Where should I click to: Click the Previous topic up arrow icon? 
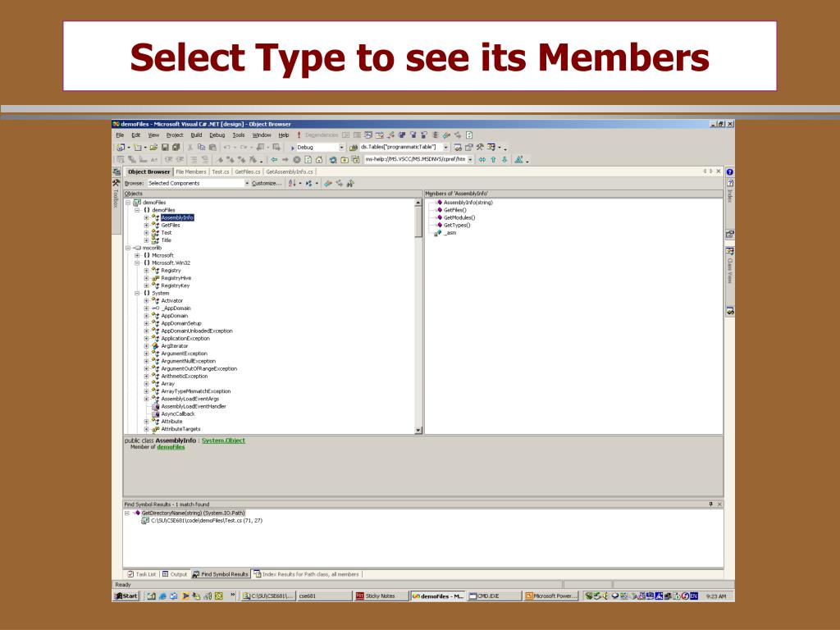tap(493, 160)
